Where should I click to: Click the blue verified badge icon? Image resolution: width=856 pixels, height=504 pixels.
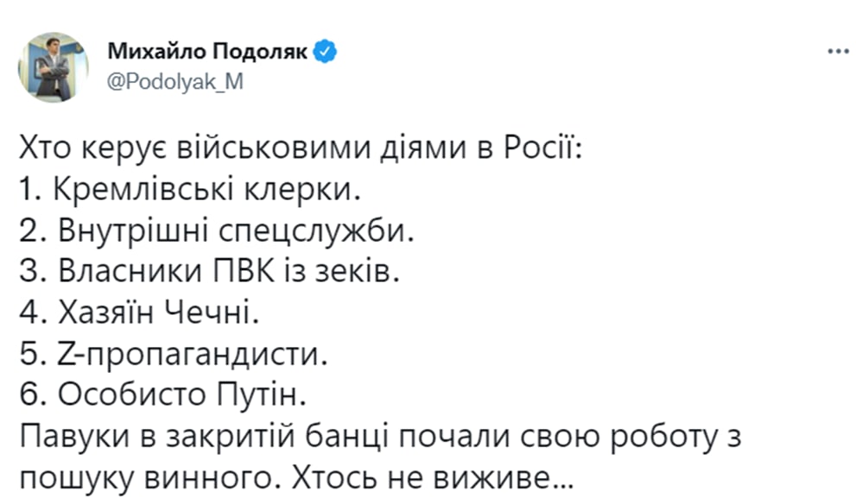click(325, 52)
